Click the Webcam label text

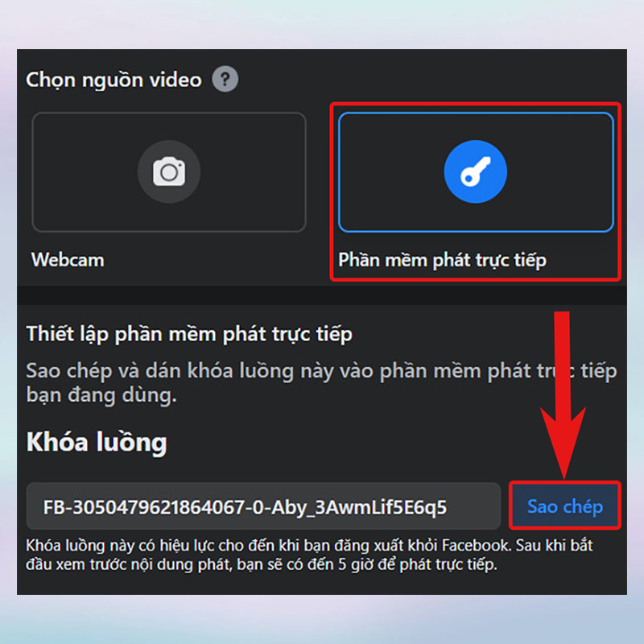(68, 260)
